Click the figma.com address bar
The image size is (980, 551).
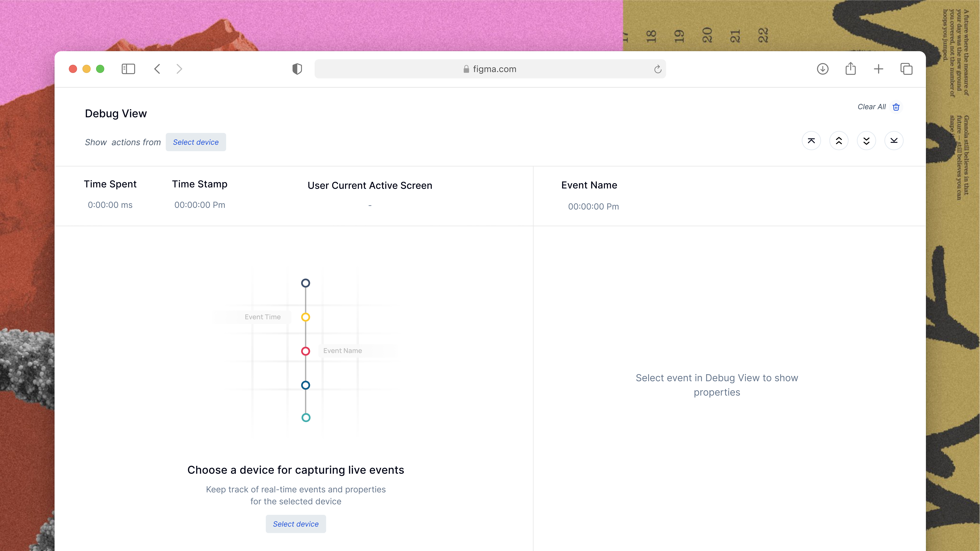(490, 69)
